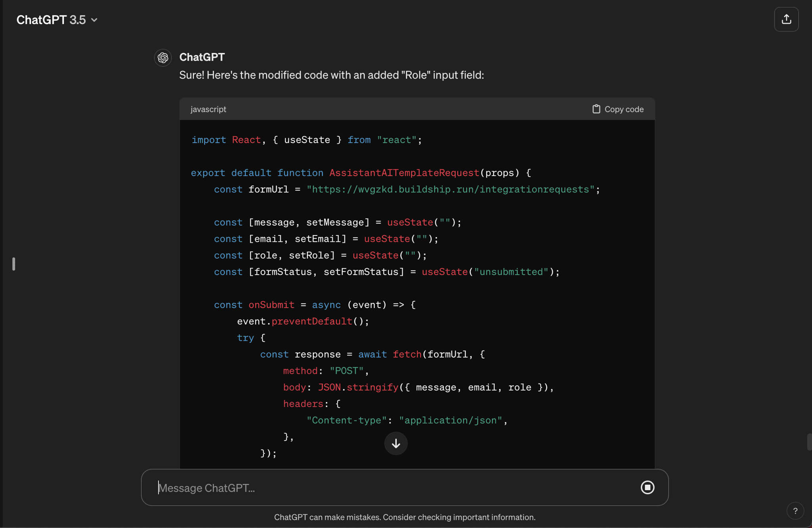The height and width of the screenshot is (528, 812).
Task: Click the stop generating icon in the input field
Action: (647, 488)
